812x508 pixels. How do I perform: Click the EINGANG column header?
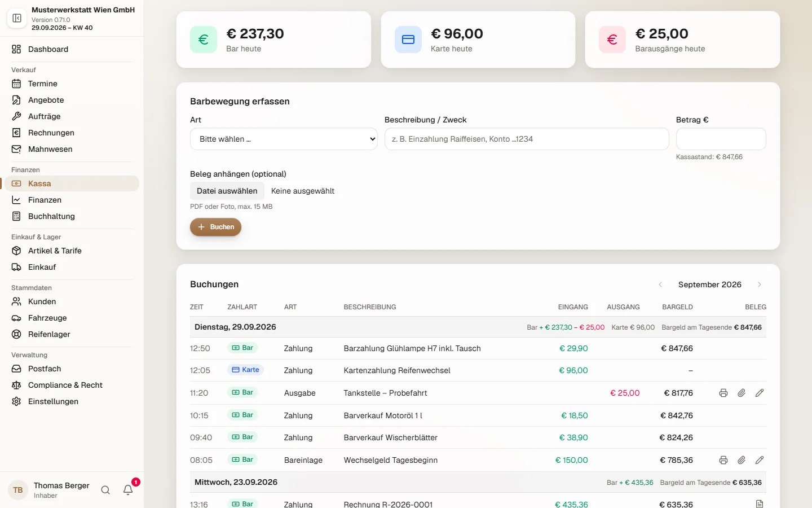573,307
